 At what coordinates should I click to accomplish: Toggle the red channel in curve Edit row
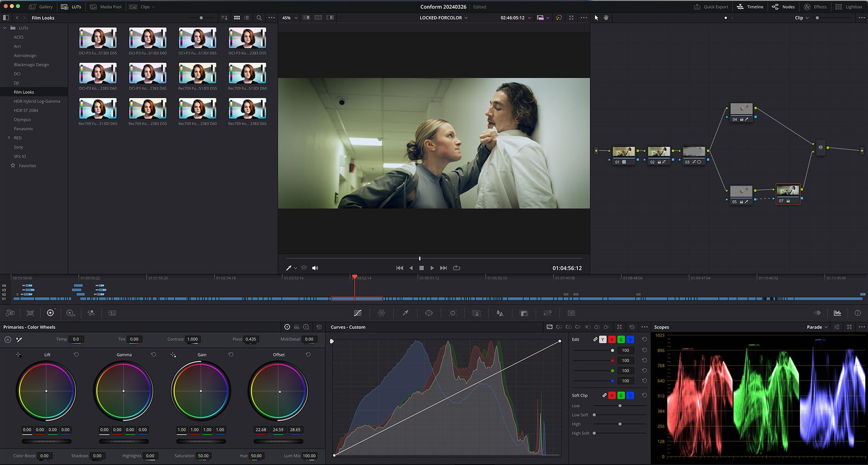[x=612, y=340]
